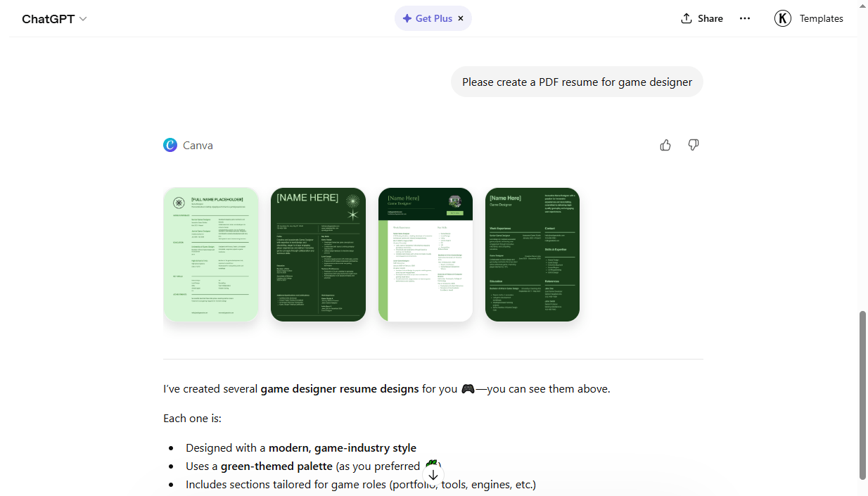Click the thumbs up on Canva's response
This screenshot has height=496, width=868.
tap(665, 145)
